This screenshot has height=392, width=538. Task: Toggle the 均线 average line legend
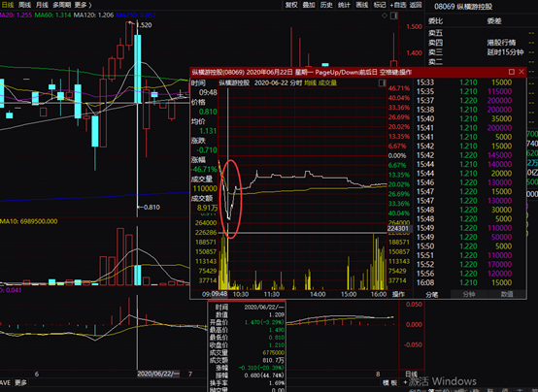tap(310, 83)
